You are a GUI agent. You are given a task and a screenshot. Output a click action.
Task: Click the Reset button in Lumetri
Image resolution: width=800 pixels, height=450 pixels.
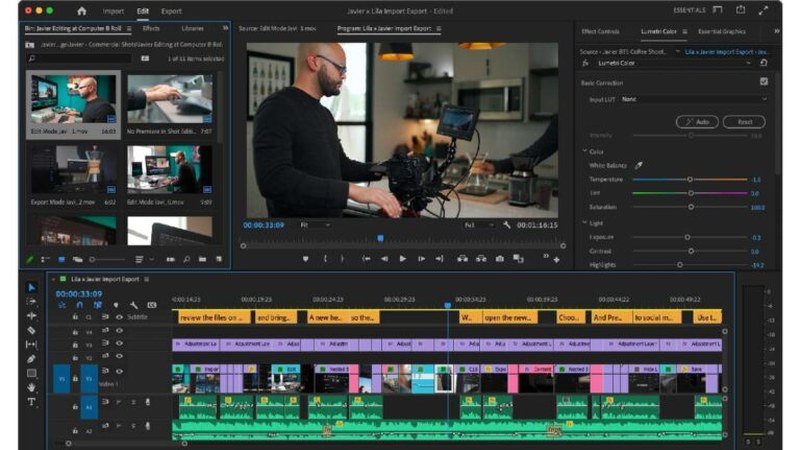pyautogui.click(x=744, y=122)
